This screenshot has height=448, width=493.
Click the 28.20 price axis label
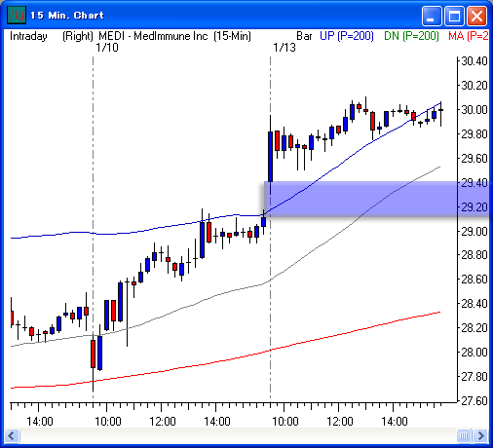[x=474, y=328]
